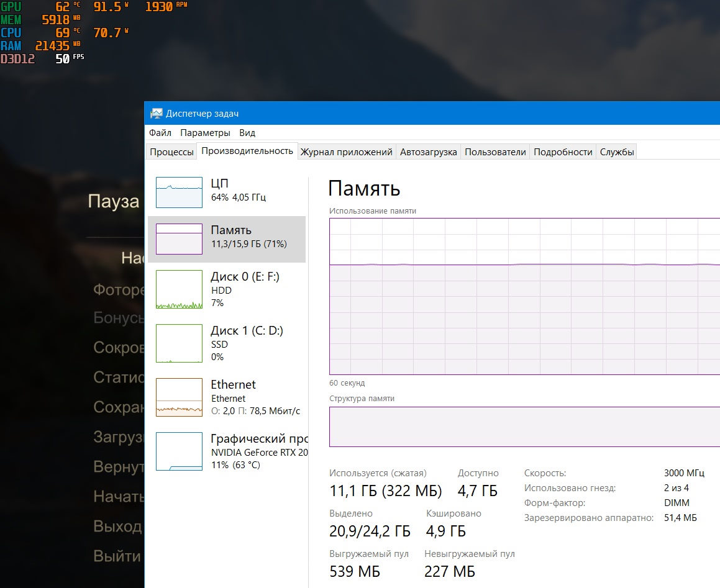
Task: Click the Использование памяти graph caption
Action: 373,211
